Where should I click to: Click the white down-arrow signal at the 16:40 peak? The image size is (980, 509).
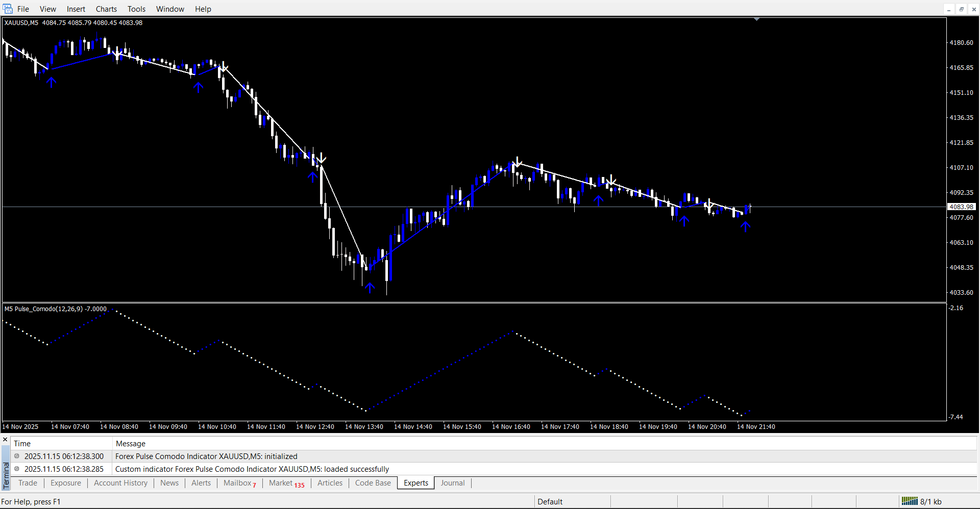[518, 162]
